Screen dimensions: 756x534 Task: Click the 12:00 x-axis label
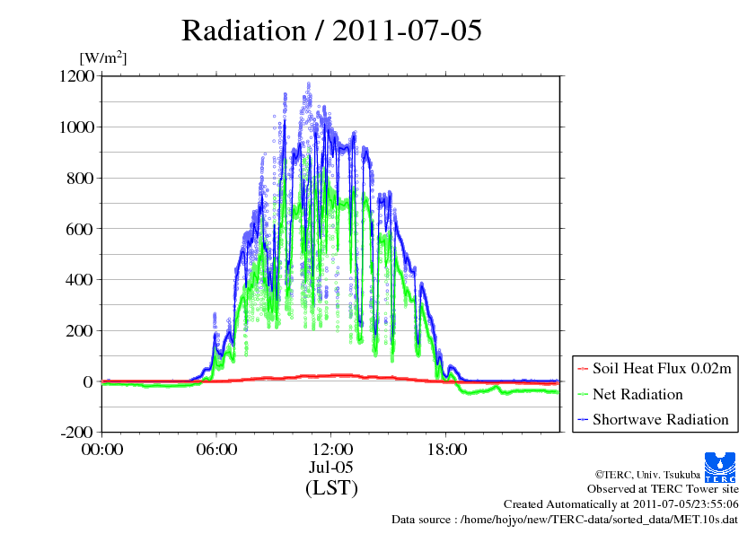tap(331, 450)
